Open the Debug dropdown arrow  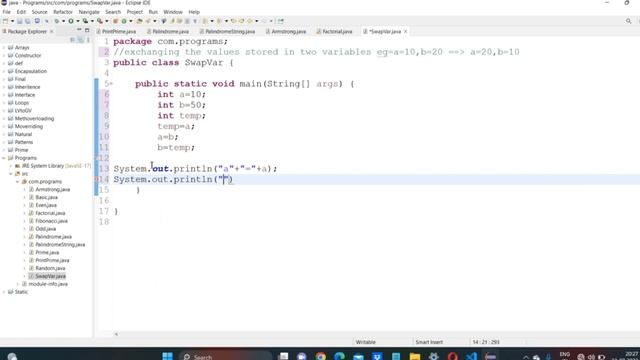coord(63,21)
